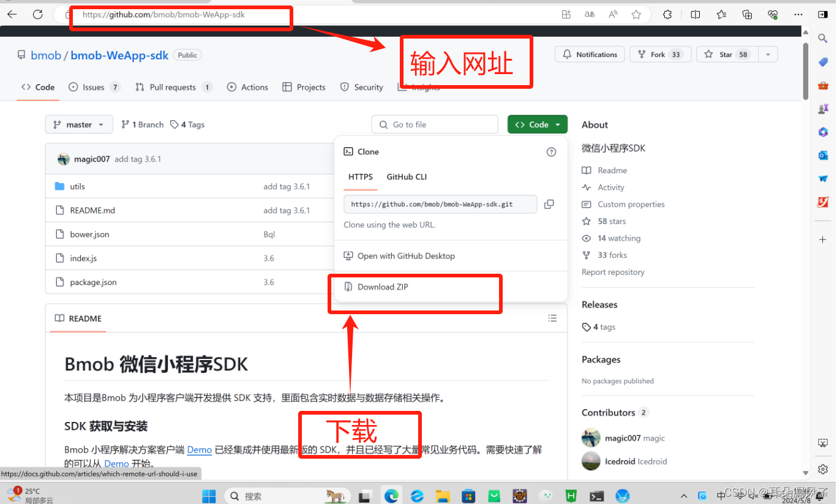Open the README outline list icon

552,318
